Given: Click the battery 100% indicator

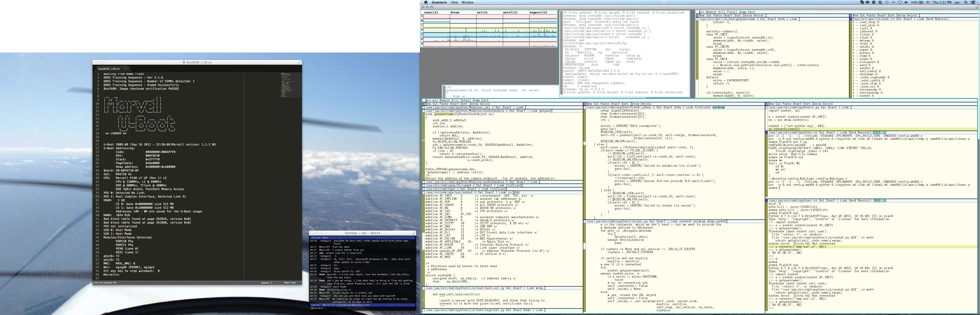Looking at the screenshot, I should 917,2.
